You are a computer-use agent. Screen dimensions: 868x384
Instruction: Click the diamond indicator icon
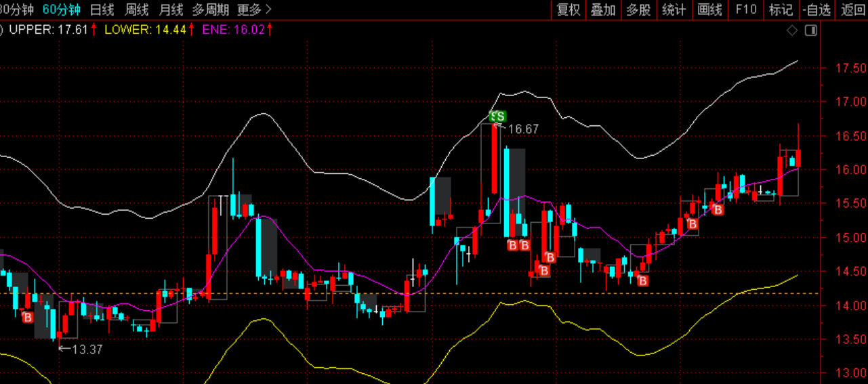coord(792,30)
